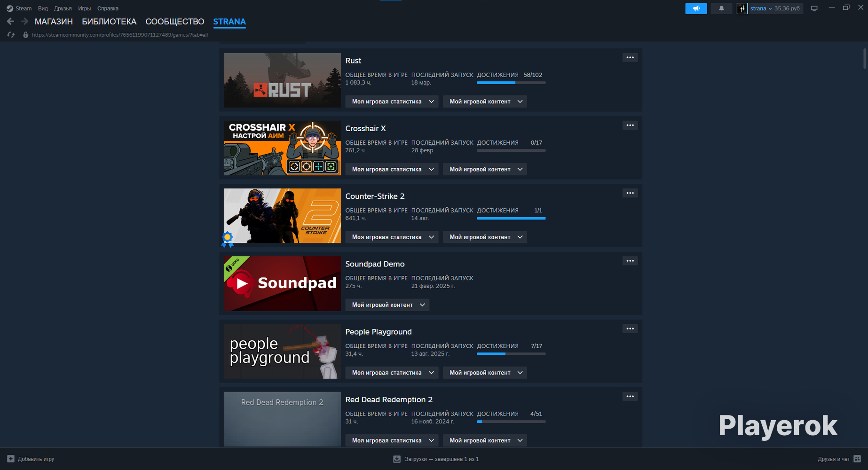
Task: Enter Big Picture mode monitor icon
Action: click(814, 8)
